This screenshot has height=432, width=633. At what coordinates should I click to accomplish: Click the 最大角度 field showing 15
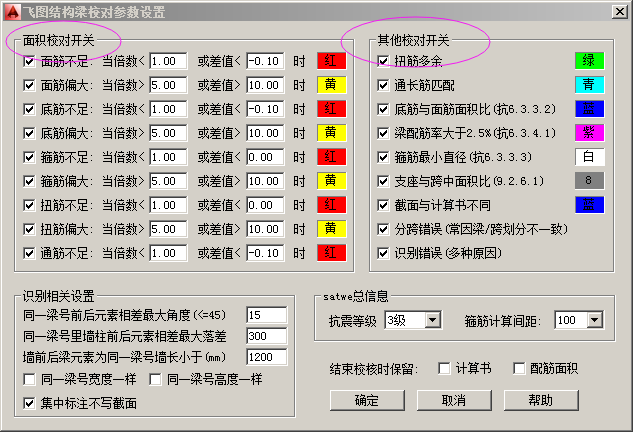pos(267,315)
